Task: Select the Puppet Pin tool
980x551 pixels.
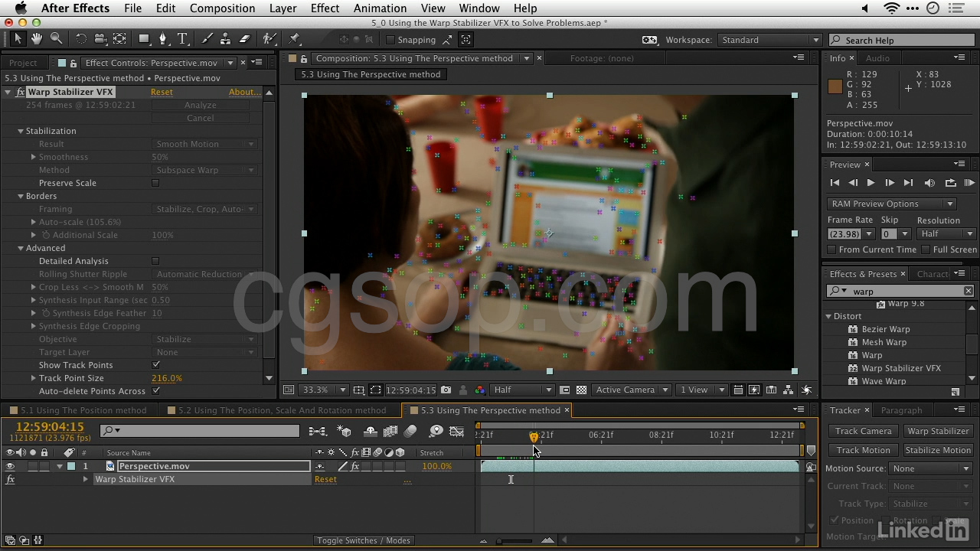Action: pos(295,39)
